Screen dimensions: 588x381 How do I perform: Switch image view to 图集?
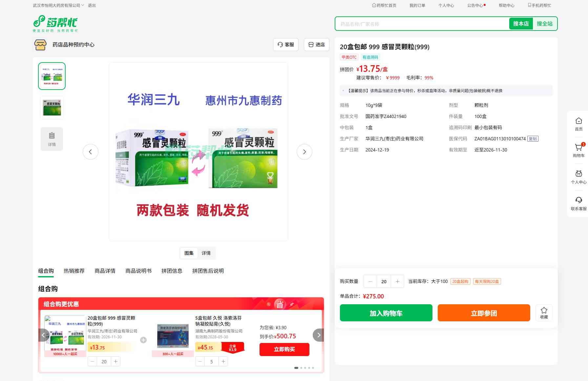pyautogui.click(x=189, y=253)
